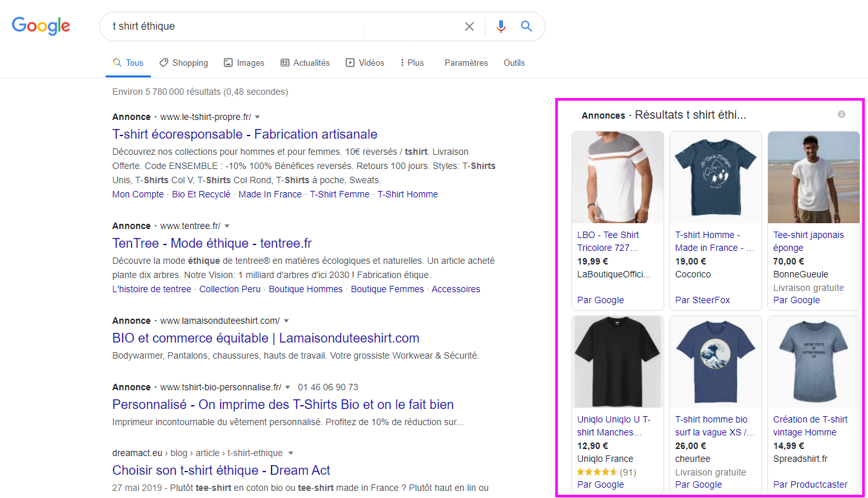The image size is (868, 498).
Task: Follow the 'Made In France' sitelink
Action: [x=270, y=194]
